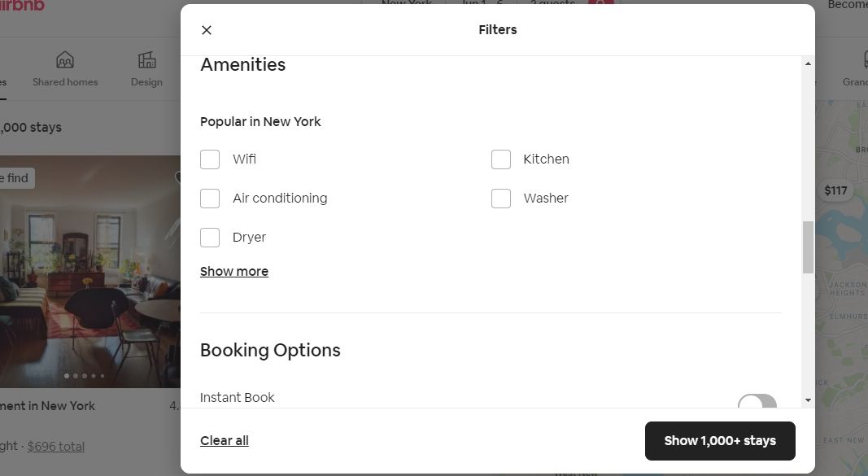This screenshot has width=868, height=476.
Task: Close the Filters dialog with the X
Action: pyautogui.click(x=207, y=29)
